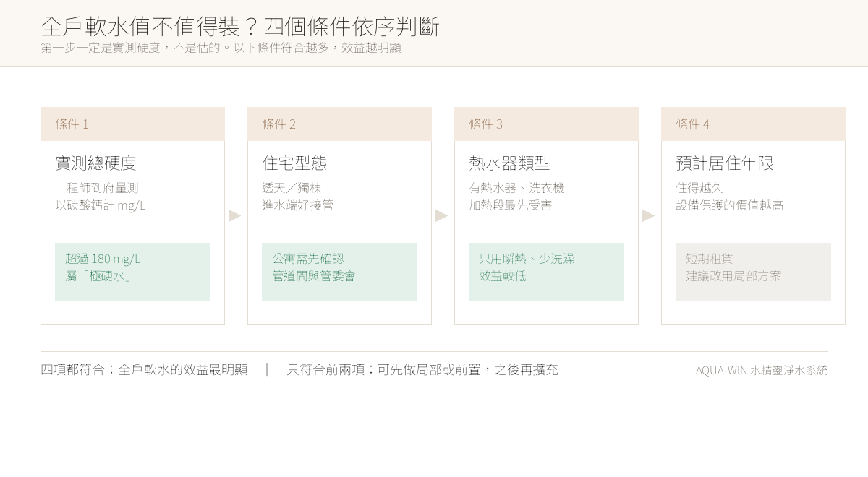Click the footer text 四項都符合：全戶軟水的效益最明顯
Viewport: 868px width, 477px height.
coord(144,369)
